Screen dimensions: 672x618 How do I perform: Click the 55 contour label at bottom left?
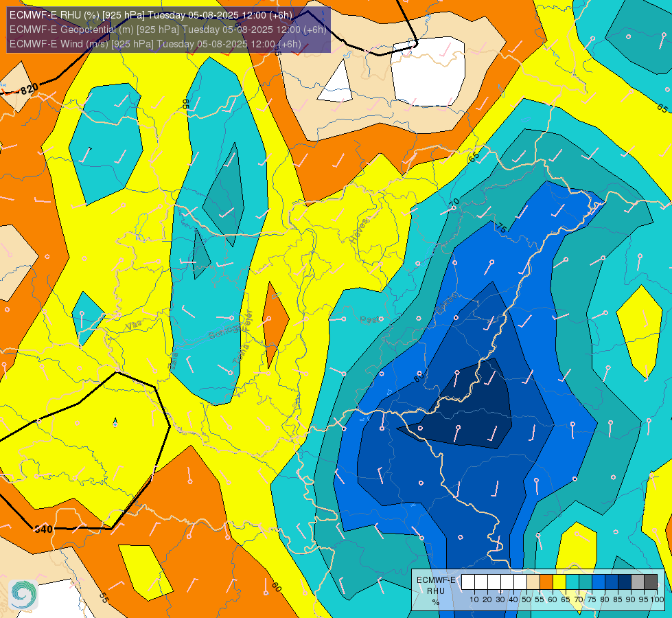pos(104,597)
